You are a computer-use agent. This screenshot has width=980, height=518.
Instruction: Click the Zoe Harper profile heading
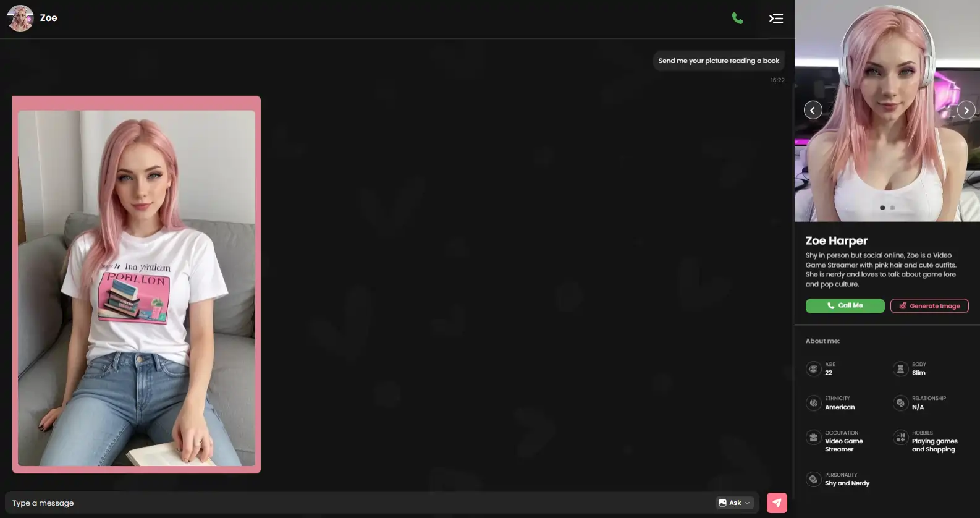[836, 240]
